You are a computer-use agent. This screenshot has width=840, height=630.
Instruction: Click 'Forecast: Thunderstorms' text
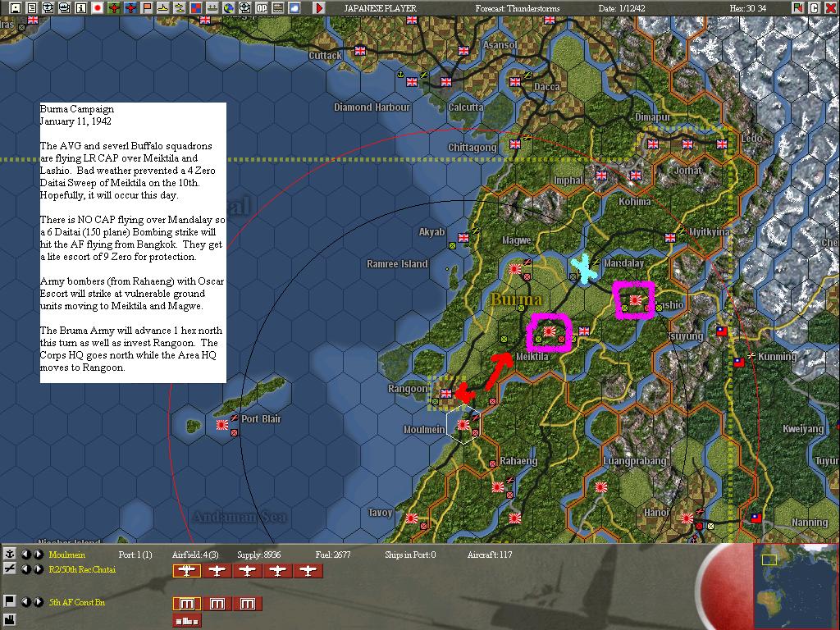(x=518, y=8)
